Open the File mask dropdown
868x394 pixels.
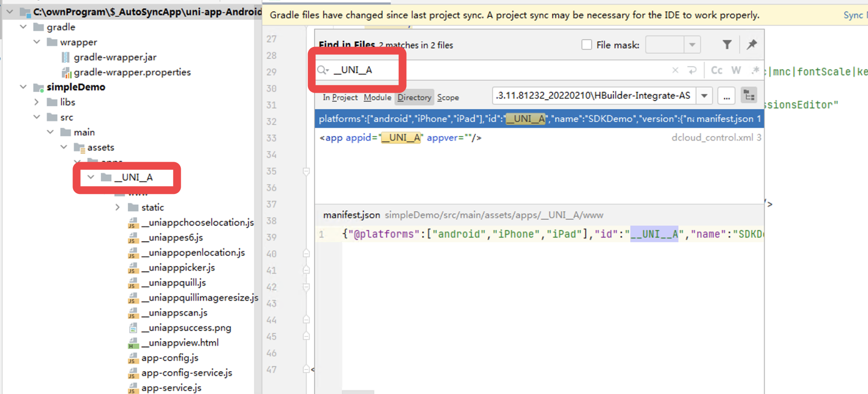692,44
